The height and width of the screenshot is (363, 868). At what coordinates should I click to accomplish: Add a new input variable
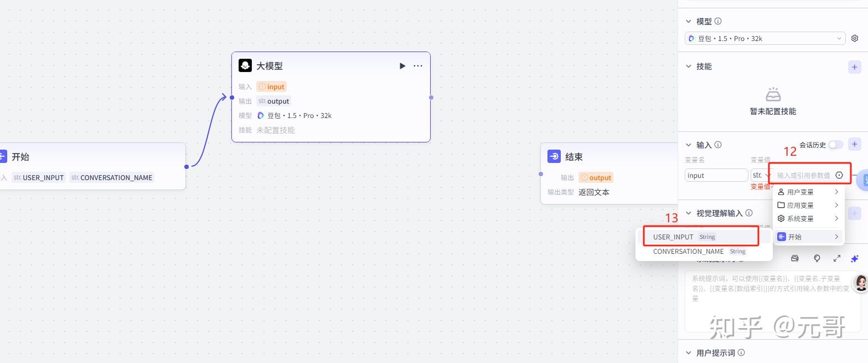854,145
